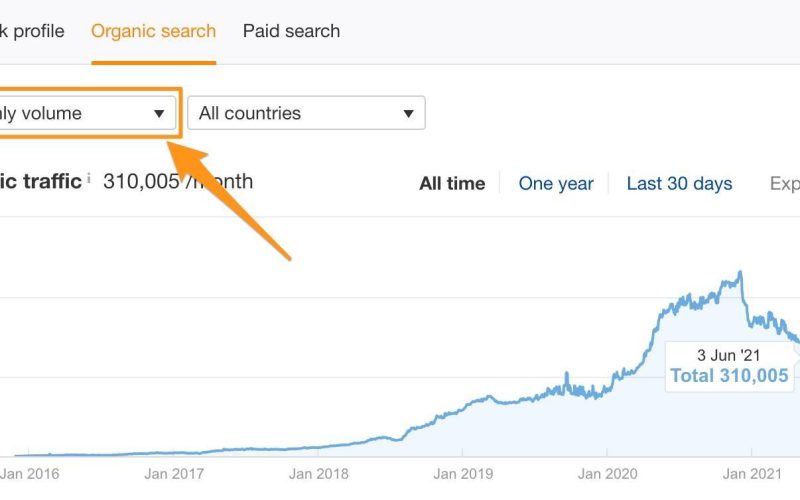Select the All time range
This screenshot has width=800, height=500.
(452, 183)
